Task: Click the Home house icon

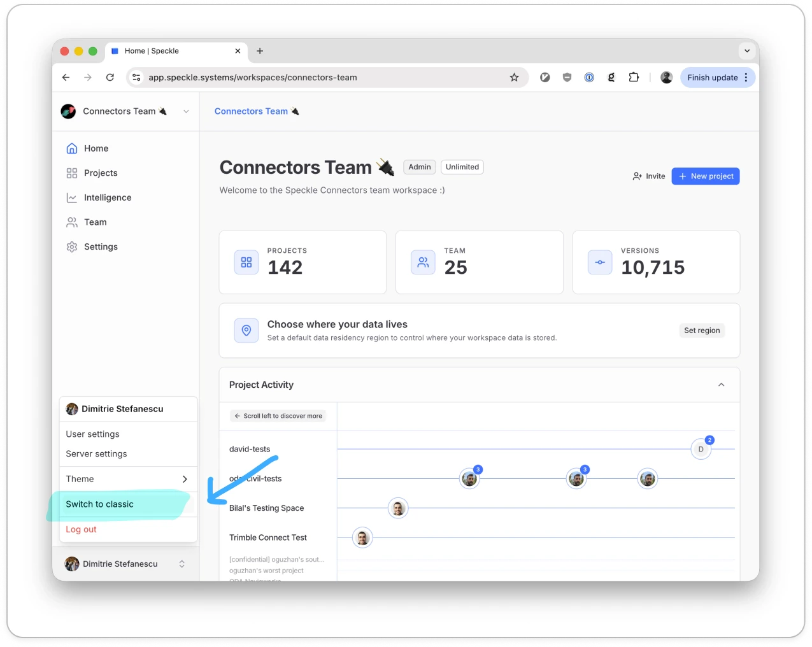Action: 72,148
